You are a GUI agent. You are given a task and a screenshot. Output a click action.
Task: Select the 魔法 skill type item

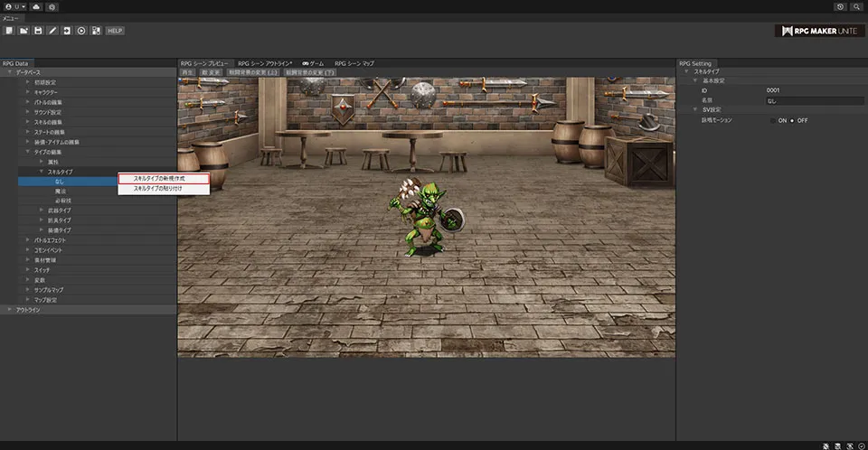point(61,191)
